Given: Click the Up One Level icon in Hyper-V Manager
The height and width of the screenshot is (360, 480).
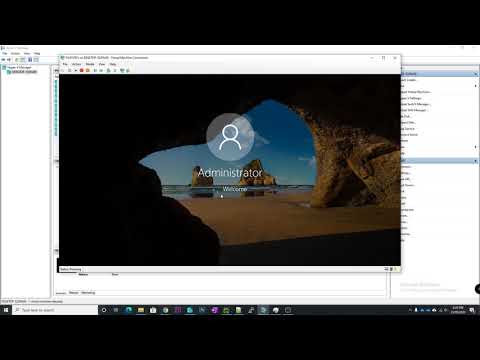Looking at the screenshot, I should pos(16,60).
